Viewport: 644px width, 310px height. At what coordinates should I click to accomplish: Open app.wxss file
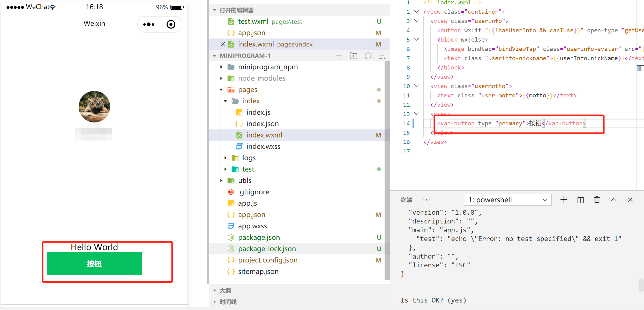click(297, 226)
